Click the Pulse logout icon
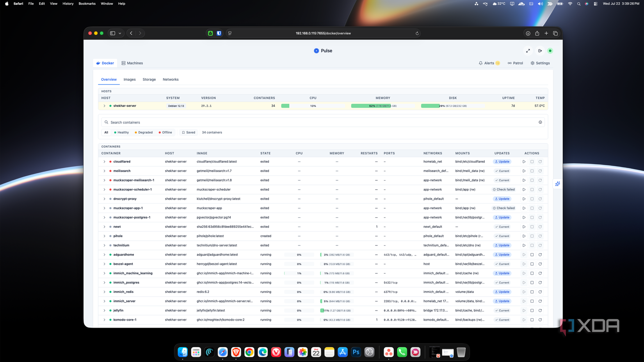The width and height of the screenshot is (644, 362). click(540, 51)
